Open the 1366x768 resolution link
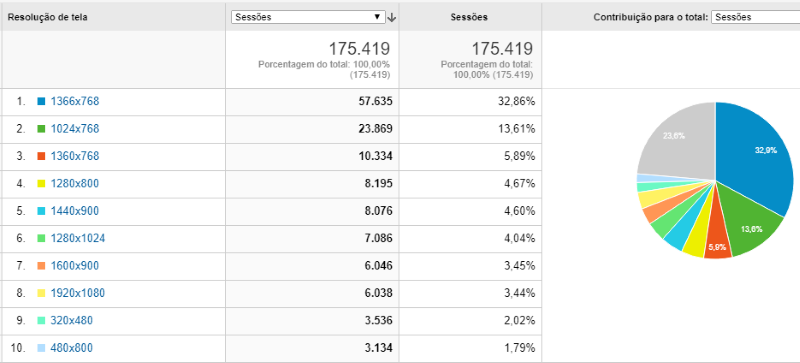The height and width of the screenshot is (363, 800). pyautogui.click(x=75, y=101)
